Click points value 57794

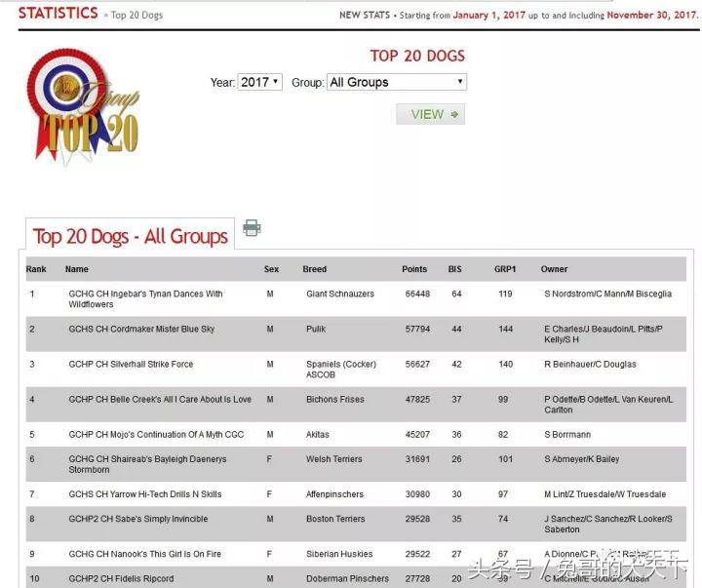[417, 329]
